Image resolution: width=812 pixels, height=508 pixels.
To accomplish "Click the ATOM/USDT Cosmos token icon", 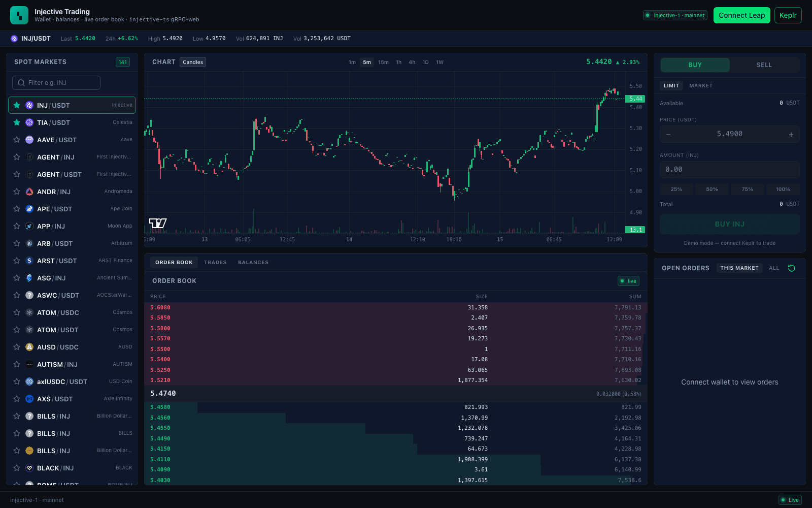I will (x=29, y=330).
